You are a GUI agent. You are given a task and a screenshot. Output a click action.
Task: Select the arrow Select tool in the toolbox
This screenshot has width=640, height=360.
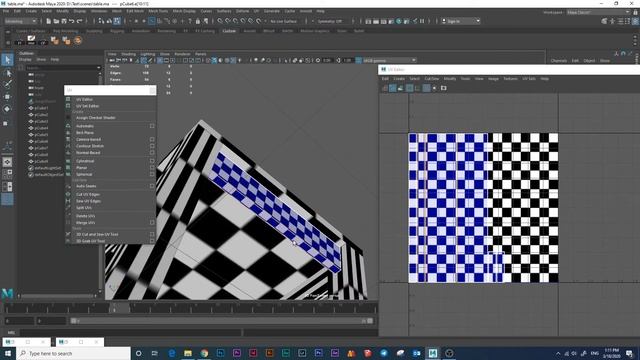coord(7,60)
